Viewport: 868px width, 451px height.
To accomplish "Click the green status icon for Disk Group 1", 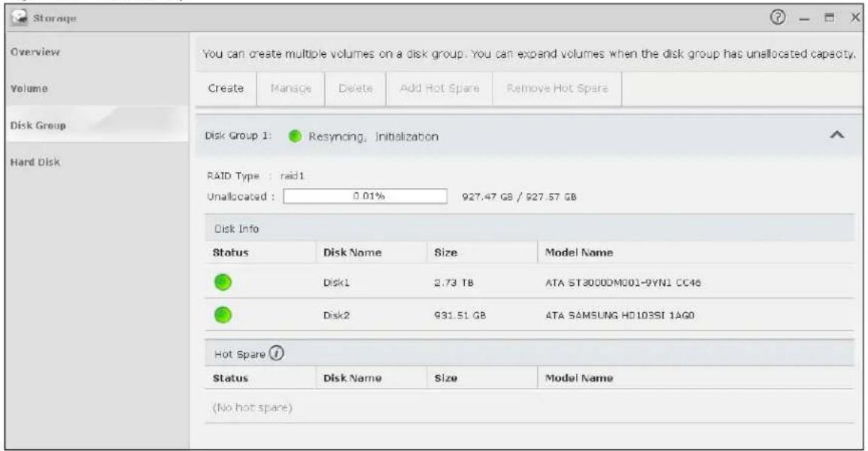I will pyautogui.click(x=295, y=136).
